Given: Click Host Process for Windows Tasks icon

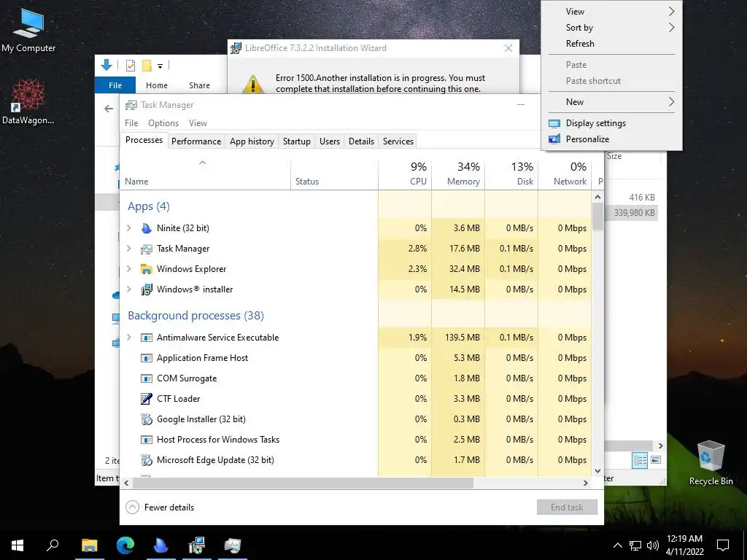Looking at the screenshot, I should 146,440.
